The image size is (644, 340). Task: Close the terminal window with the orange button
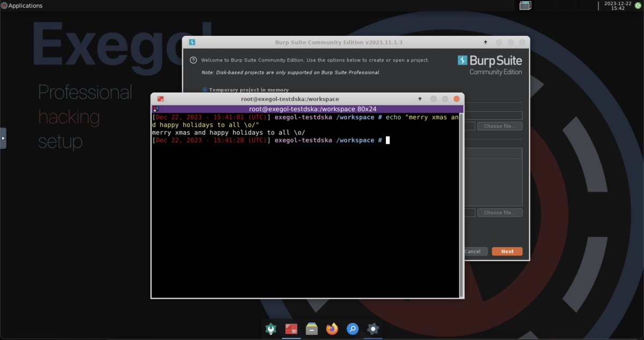(457, 99)
